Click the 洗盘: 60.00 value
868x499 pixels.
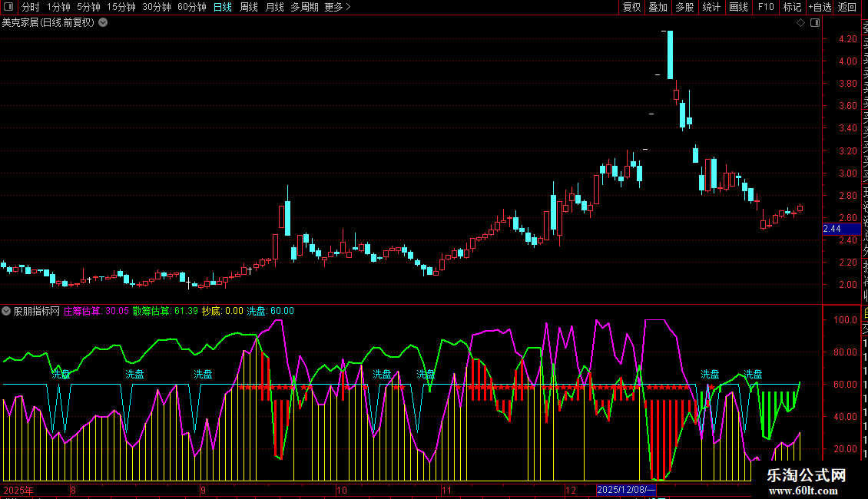270,311
